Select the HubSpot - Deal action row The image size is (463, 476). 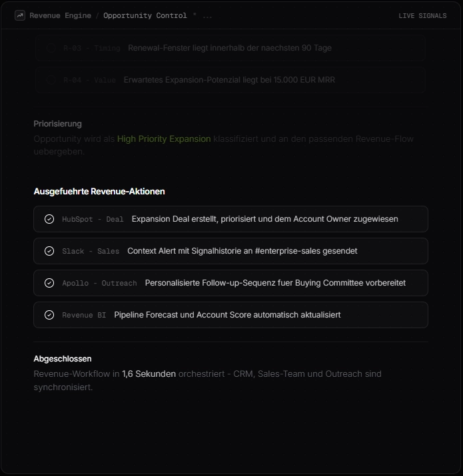click(x=231, y=219)
